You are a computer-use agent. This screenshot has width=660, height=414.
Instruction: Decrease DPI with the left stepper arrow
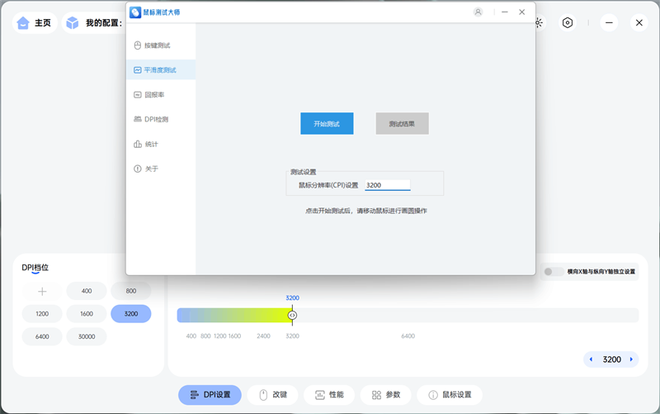click(x=591, y=359)
